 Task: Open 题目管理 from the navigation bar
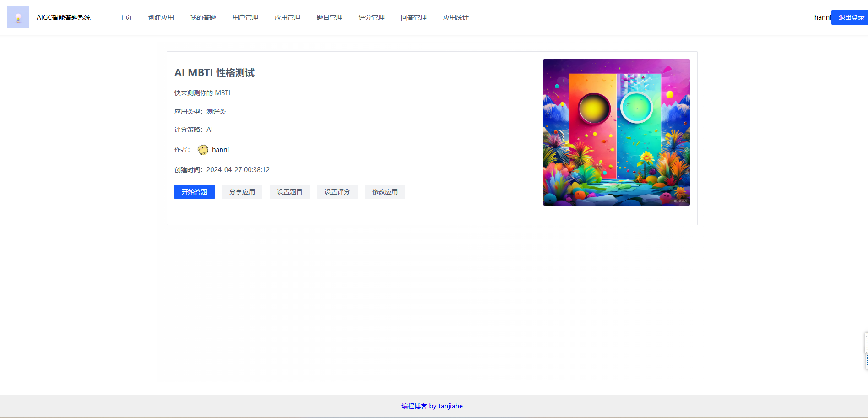click(x=330, y=17)
